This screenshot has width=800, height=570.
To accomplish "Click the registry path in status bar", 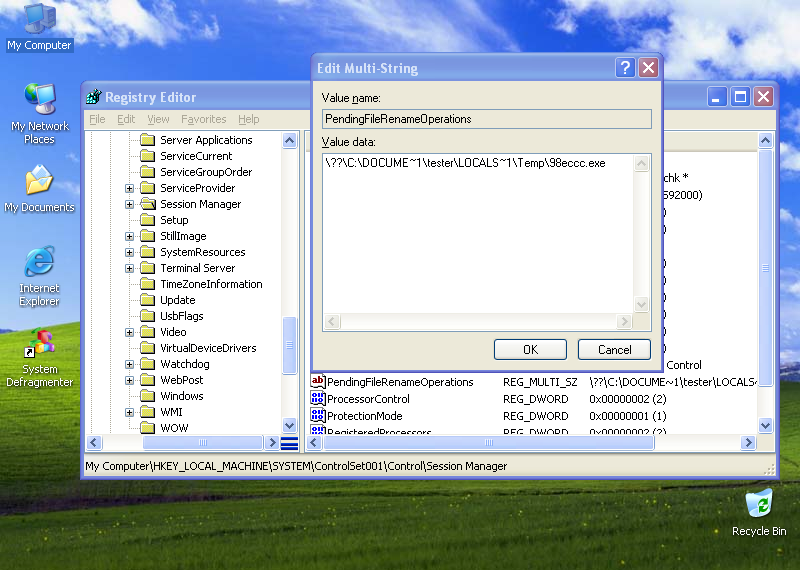I will (x=296, y=466).
